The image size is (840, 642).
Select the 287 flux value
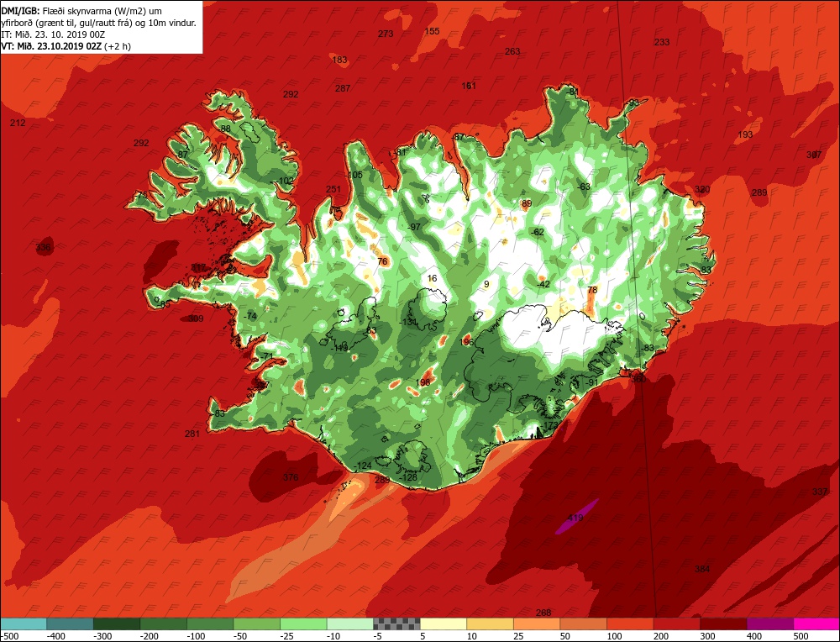[x=343, y=88]
